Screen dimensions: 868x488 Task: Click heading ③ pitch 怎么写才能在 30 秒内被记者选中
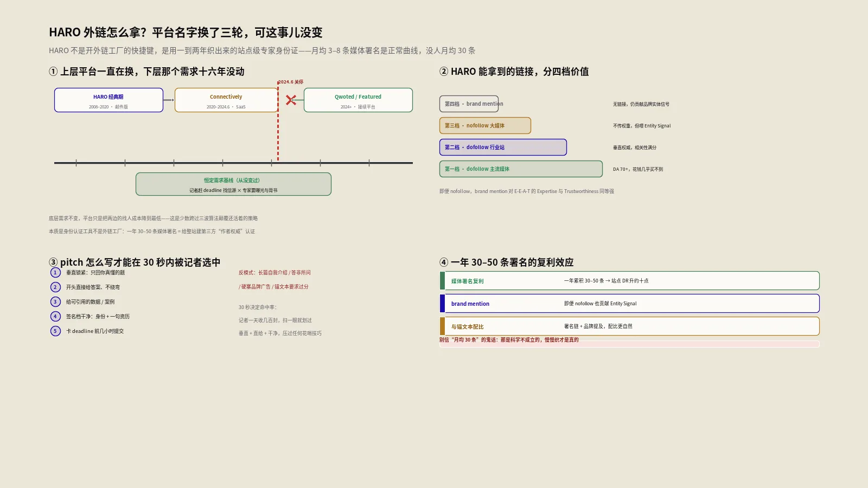click(135, 262)
